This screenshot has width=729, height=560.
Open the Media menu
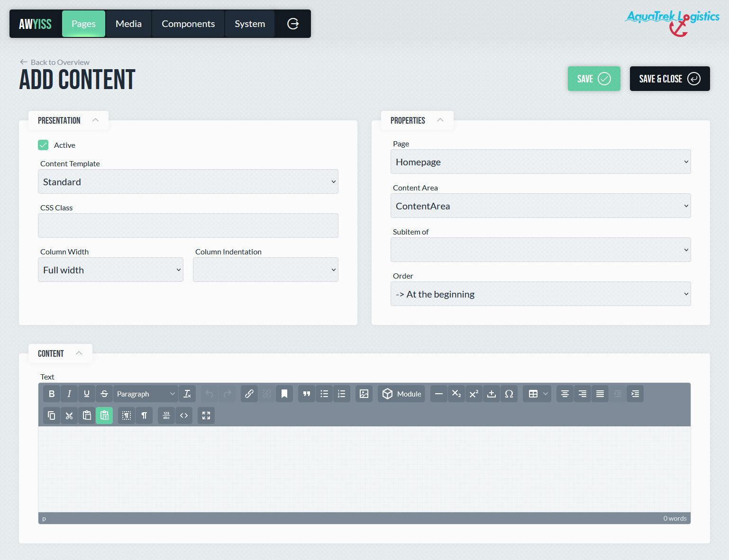coord(128,24)
